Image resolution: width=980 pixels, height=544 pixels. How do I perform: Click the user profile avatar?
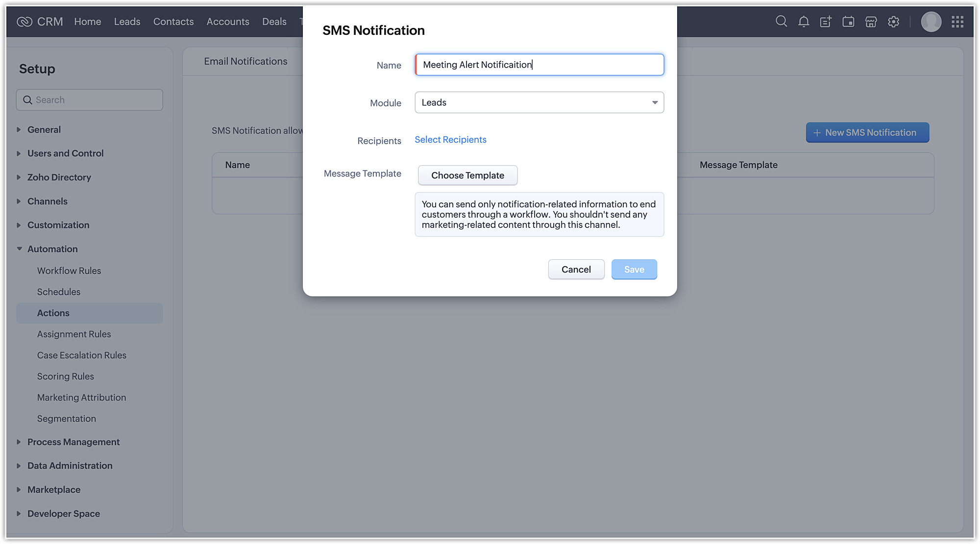[931, 22]
